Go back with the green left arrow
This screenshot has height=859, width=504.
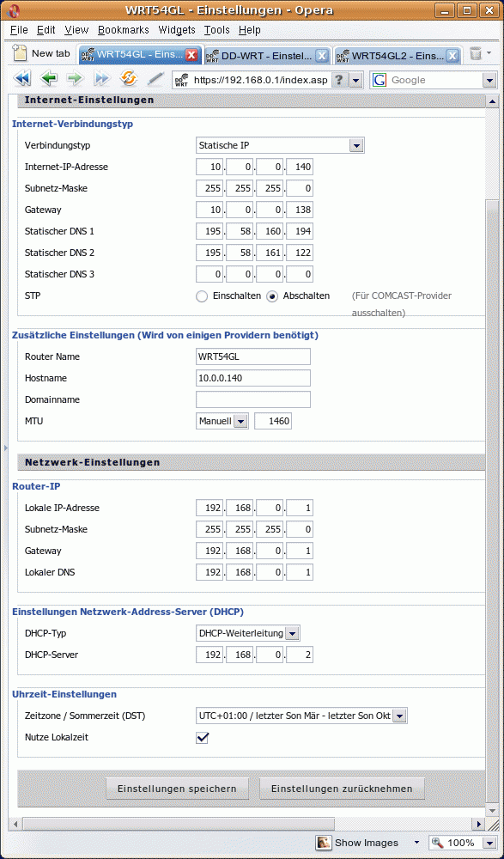click(x=49, y=79)
